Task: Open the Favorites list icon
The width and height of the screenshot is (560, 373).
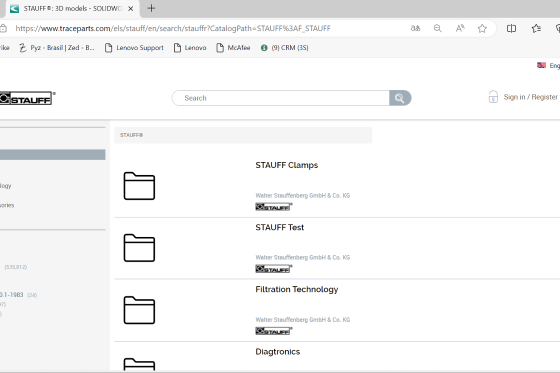Action: tap(536, 28)
